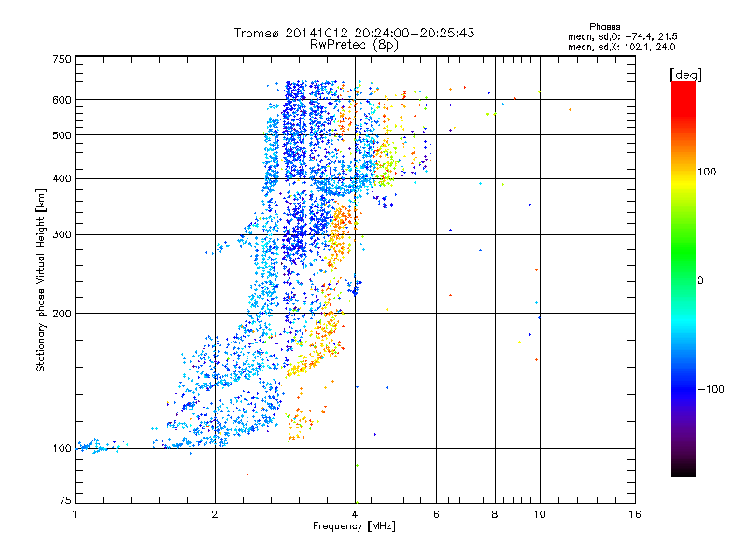Image resolution: width=747 pixels, height=560 pixels.
Task: Click the x-axis tick label '16'
Action: pos(635,514)
